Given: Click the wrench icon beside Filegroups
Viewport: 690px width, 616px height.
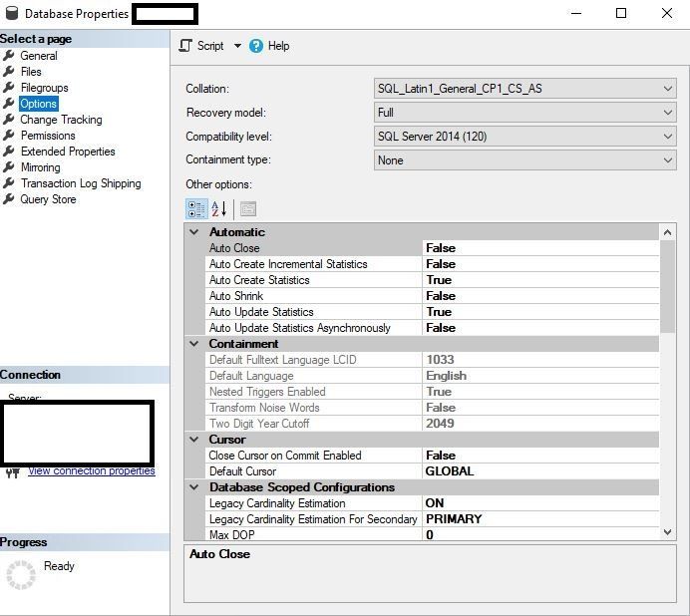Looking at the screenshot, I should [x=9, y=87].
